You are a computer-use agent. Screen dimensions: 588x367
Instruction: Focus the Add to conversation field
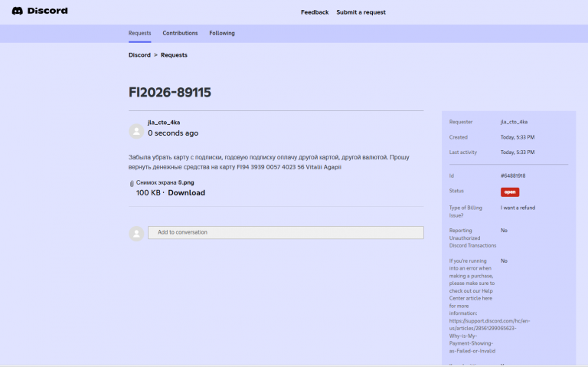(286, 233)
